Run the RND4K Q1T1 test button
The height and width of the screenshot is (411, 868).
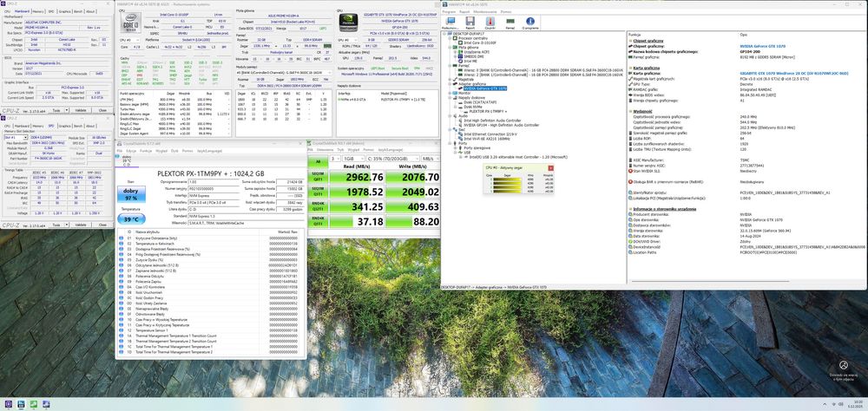(318, 222)
